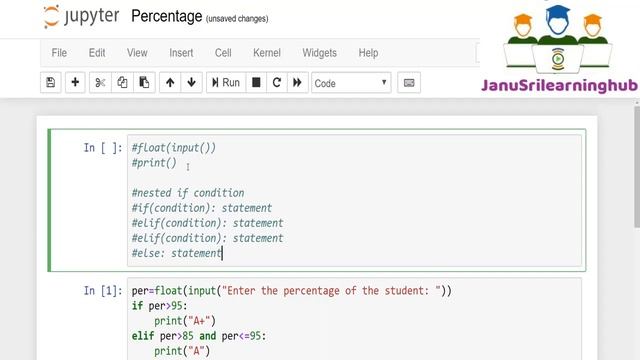
Task: Open the Insert menu
Action: [181, 53]
